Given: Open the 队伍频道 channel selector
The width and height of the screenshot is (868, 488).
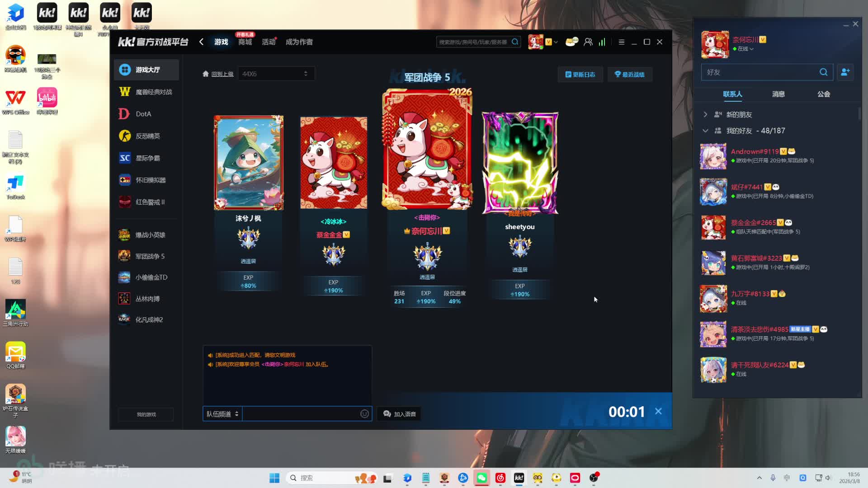Looking at the screenshot, I should 222,414.
